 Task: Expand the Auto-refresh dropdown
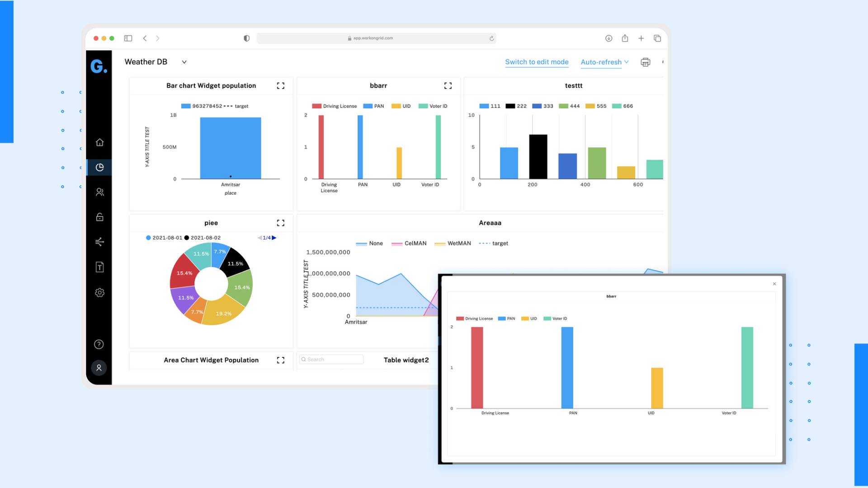(604, 62)
